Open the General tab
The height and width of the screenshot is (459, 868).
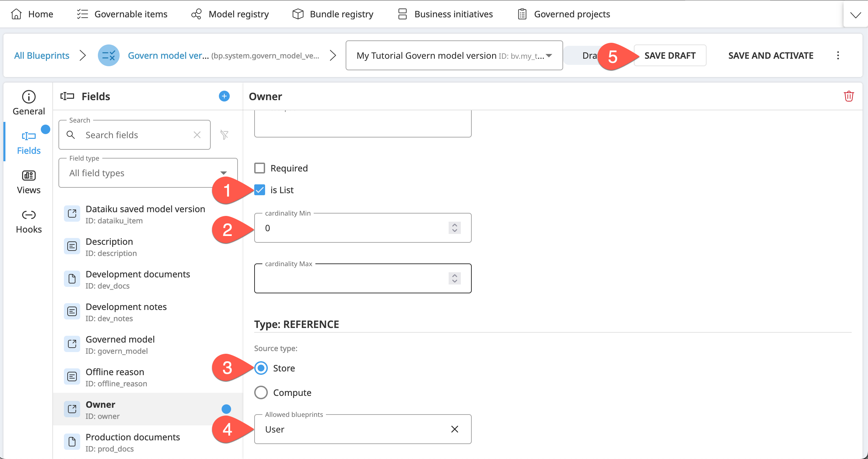(x=29, y=103)
